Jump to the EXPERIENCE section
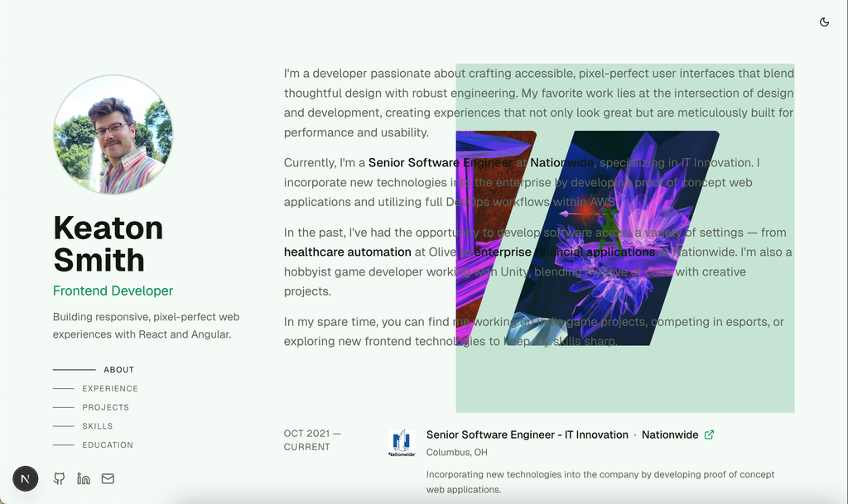Image resolution: width=848 pixels, height=504 pixels. click(110, 388)
